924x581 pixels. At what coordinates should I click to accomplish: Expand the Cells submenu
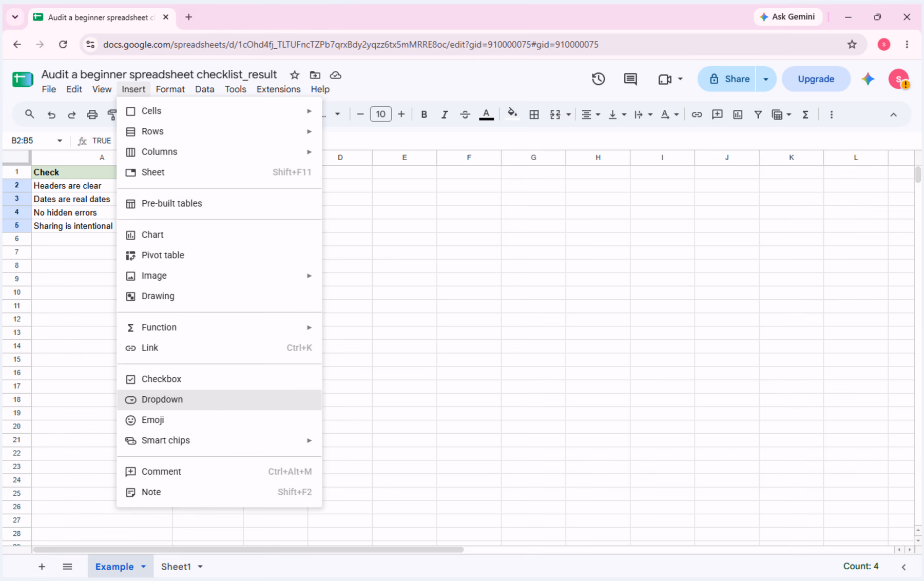(219, 111)
